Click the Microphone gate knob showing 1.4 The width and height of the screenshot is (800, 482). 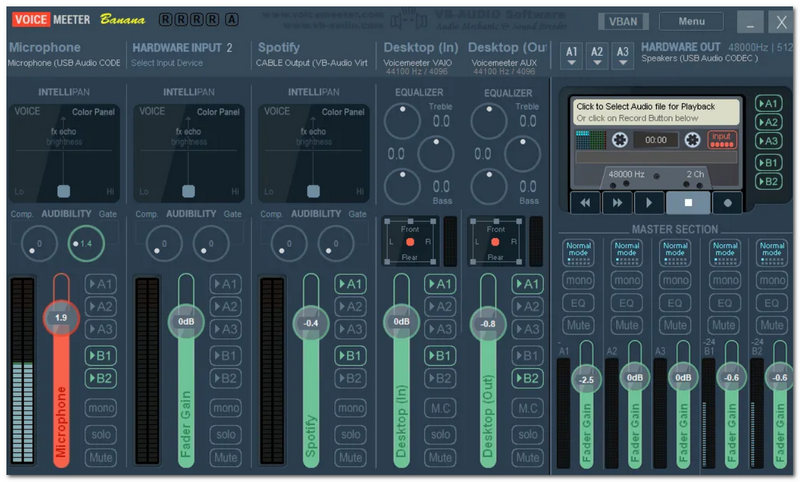tap(86, 244)
